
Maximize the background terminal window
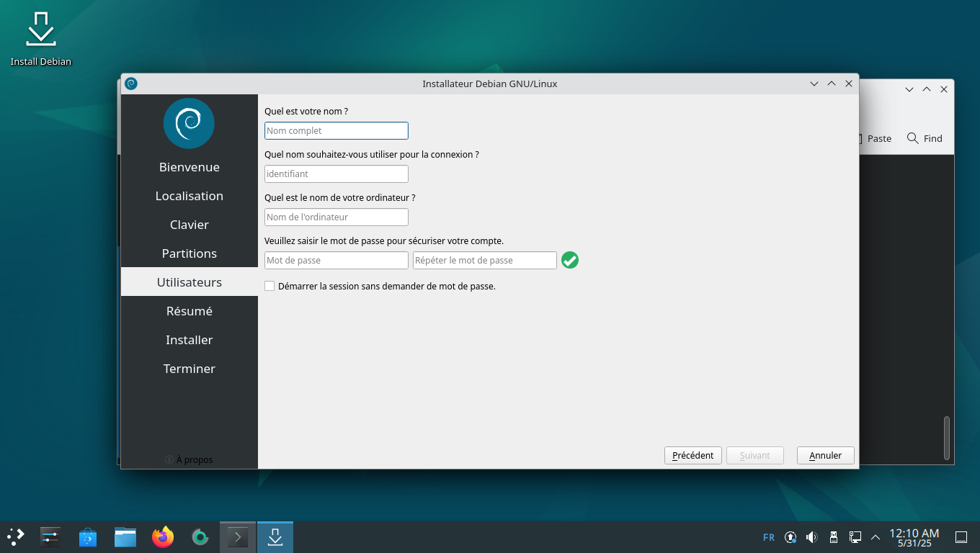coord(927,89)
